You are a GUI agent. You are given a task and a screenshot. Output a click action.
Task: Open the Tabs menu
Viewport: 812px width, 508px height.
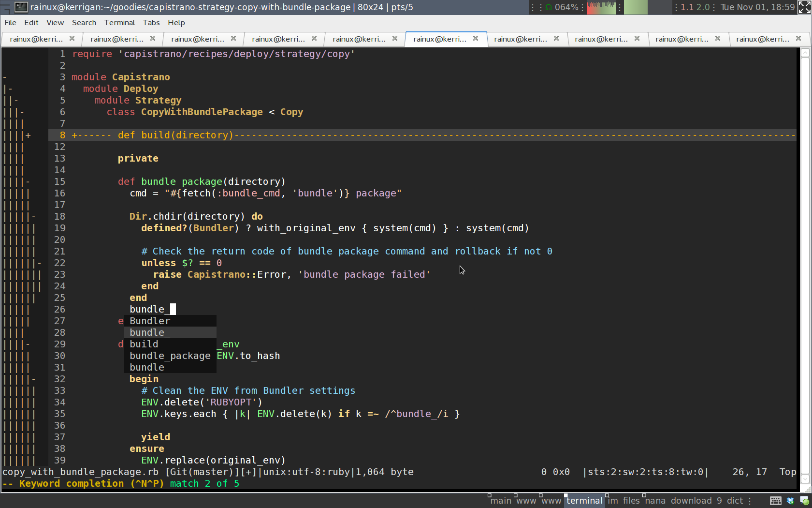click(x=151, y=22)
